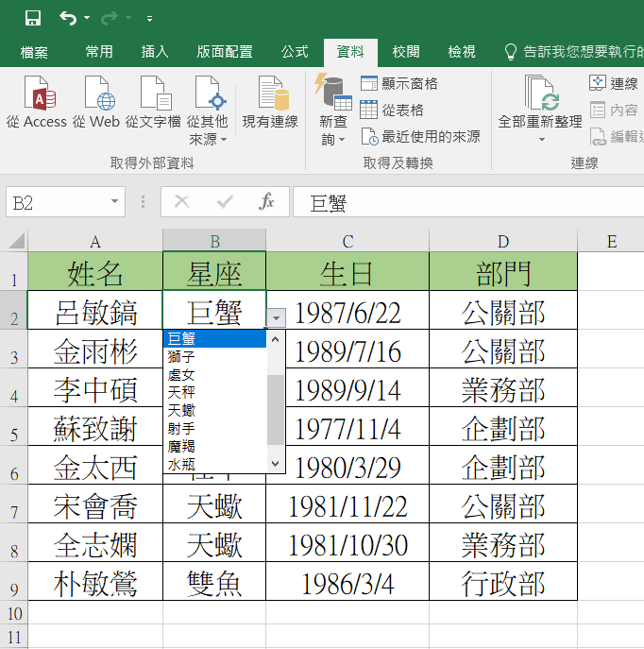Click cell containing 1981/10/30
The height and width of the screenshot is (649, 644).
[x=347, y=542]
